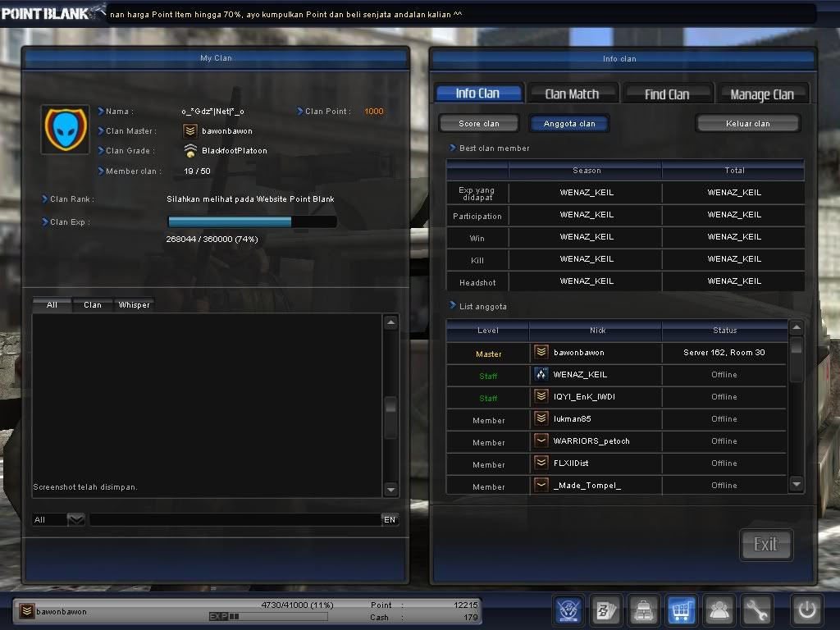
Task: Click Cash balance 179
Action: 471,617
